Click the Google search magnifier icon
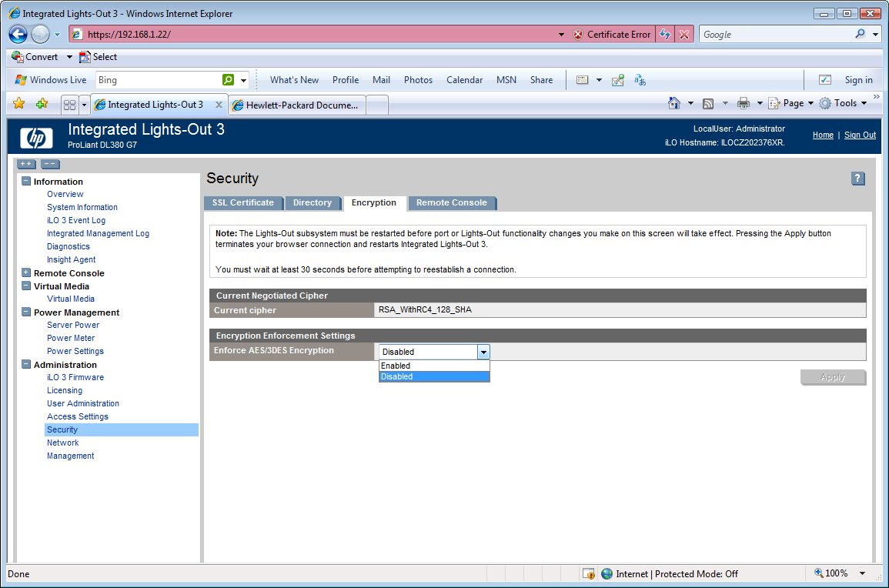Image resolution: width=889 pixels, height=588 pixels. [x=860, y=34]
